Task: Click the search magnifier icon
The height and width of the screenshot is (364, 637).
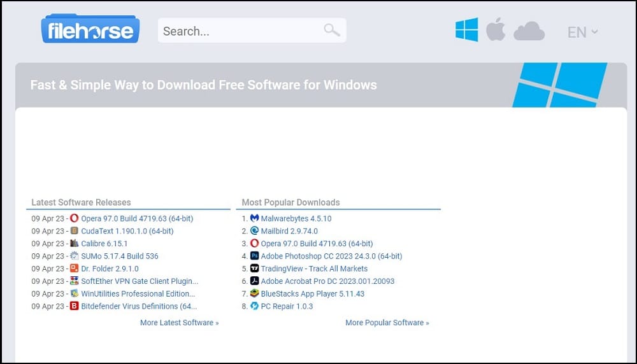Action: (332, 30)
